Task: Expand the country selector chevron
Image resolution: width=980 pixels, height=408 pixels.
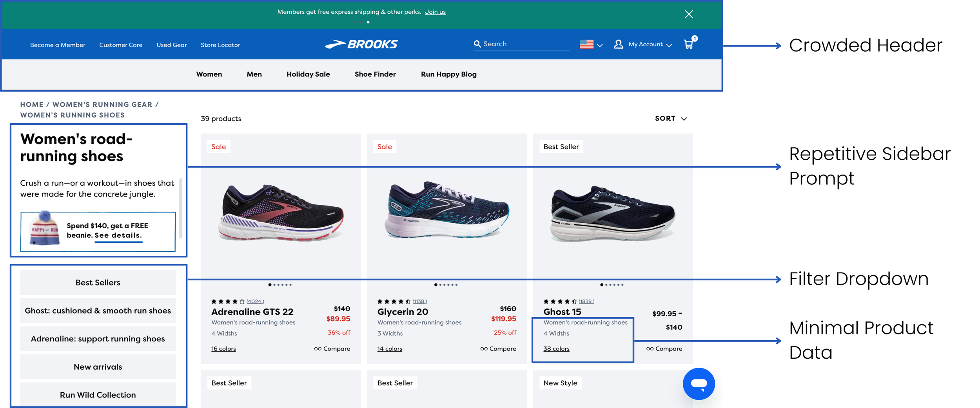Action: click(599, 45)
